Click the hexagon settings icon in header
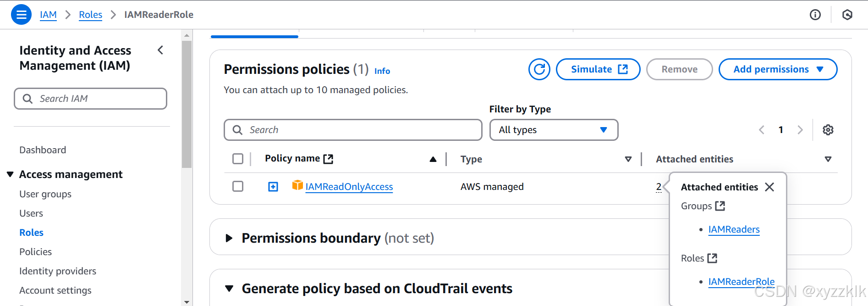Image resolution: width=868 pixels, height=306 pixels. coord(847,15)
